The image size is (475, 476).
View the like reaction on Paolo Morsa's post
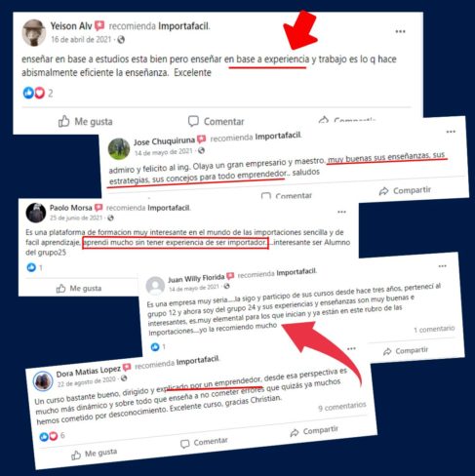click(x=34, y=267)
